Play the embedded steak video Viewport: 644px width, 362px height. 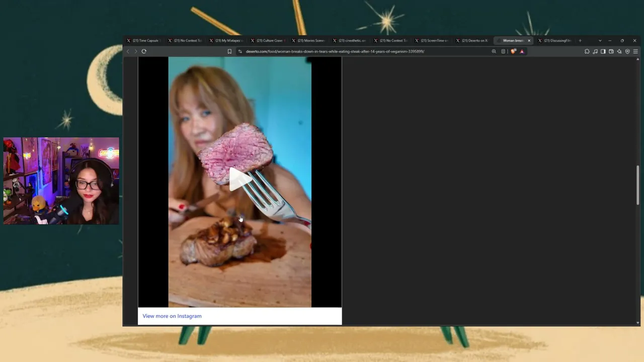(x=239, y=179)
